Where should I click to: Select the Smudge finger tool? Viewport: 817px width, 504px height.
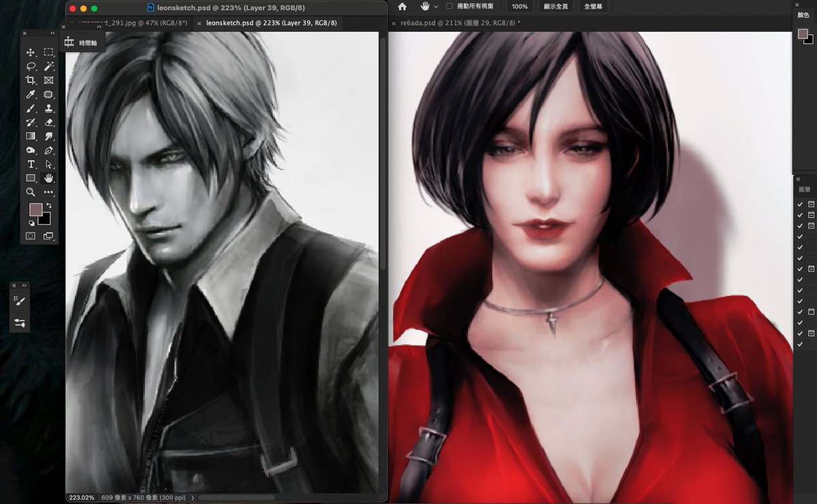coord(49,137)
